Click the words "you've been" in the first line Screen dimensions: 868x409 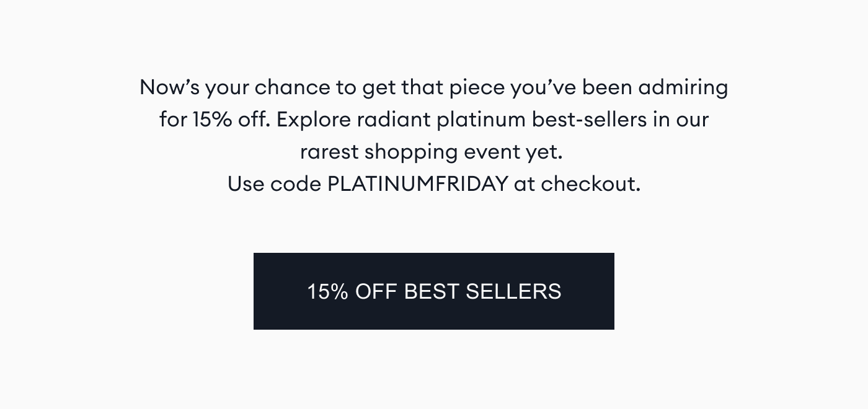pos(570,87)
